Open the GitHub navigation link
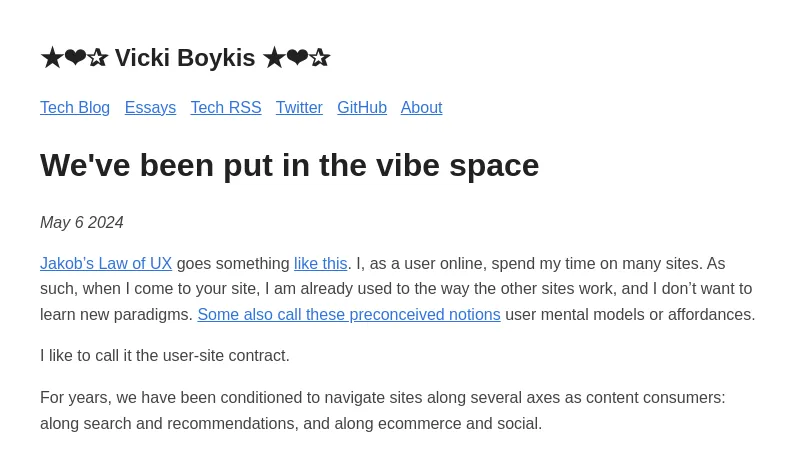 click(362, 108)
